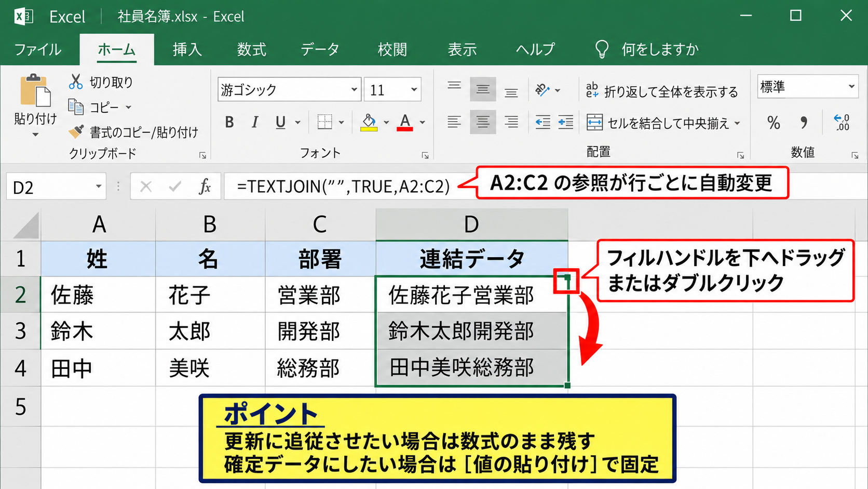Toggle center horizontal alignment
Screen dimensions: 868x489
(483, 123)
